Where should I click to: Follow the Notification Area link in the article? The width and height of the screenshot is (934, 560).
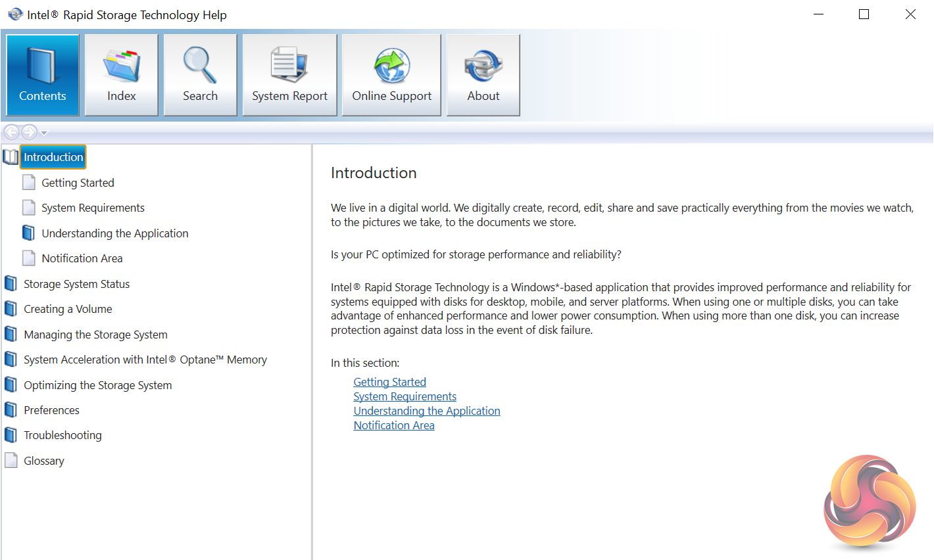[394, 425]
